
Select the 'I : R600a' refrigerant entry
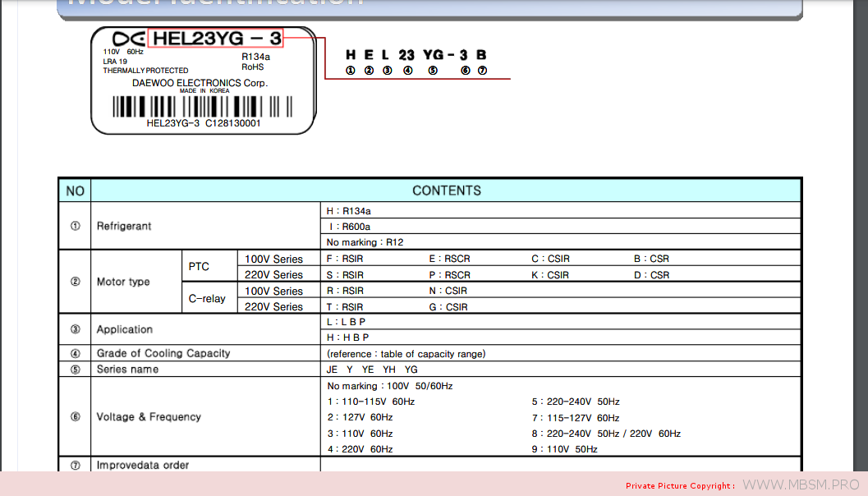[349, 227]
